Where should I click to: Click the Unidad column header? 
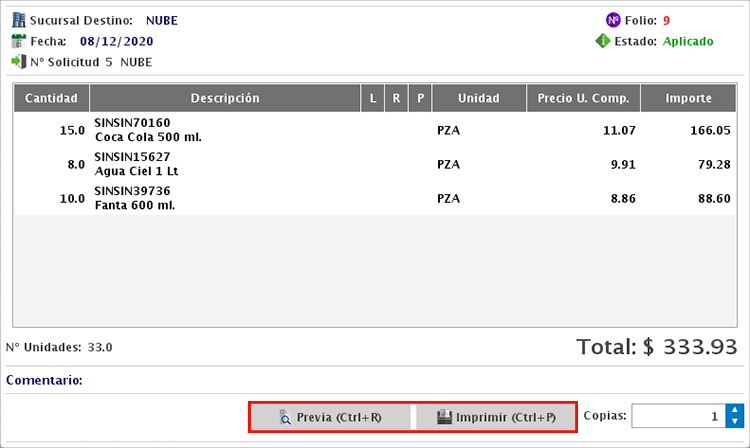[x=479, y=98]
